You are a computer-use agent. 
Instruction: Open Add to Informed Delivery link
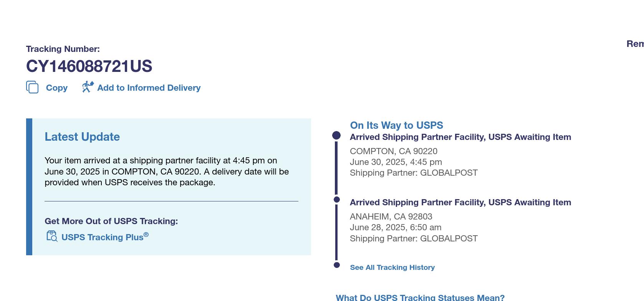click(149, 88)
